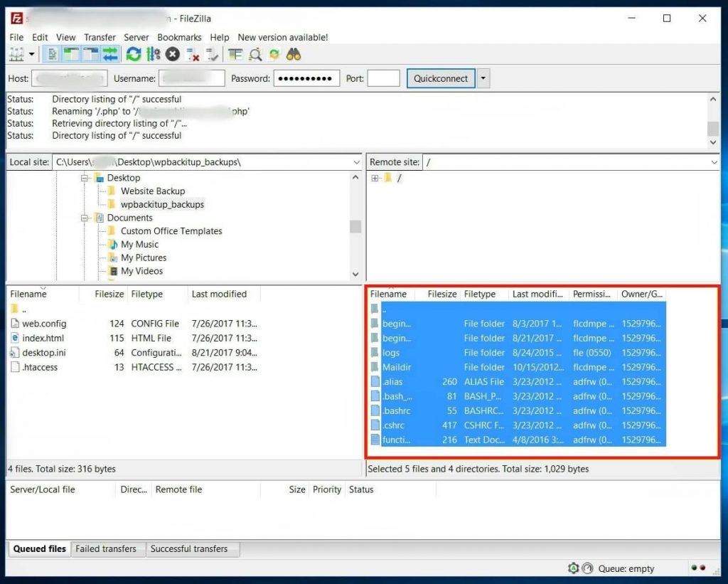Screen dimensions: 728x584
Task: Select My Music folder in tree
Action: 139,245
